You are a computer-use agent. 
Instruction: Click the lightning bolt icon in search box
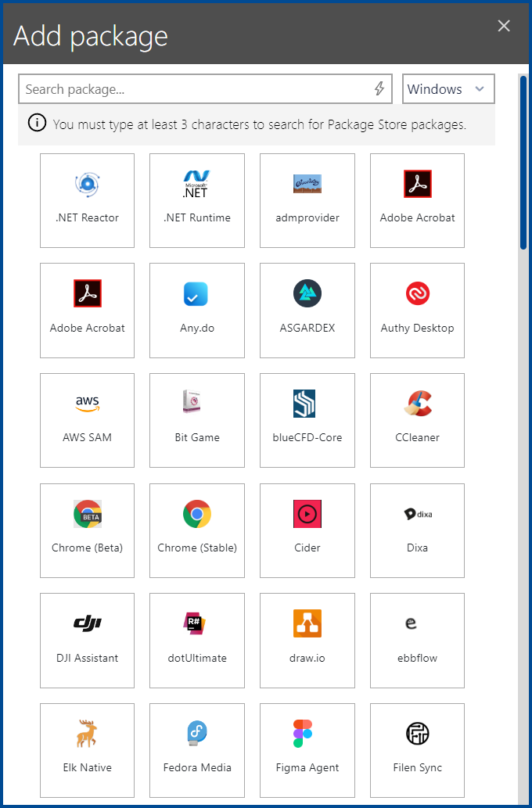[379, 89]
